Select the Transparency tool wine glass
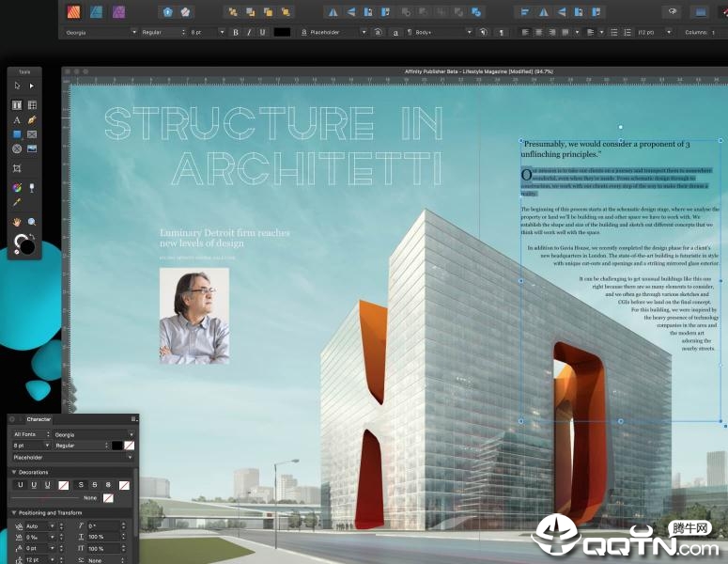 pos(32,188)
